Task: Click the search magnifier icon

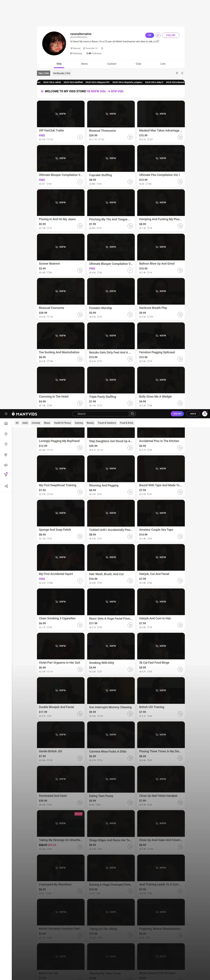Action: pos(132,414)
